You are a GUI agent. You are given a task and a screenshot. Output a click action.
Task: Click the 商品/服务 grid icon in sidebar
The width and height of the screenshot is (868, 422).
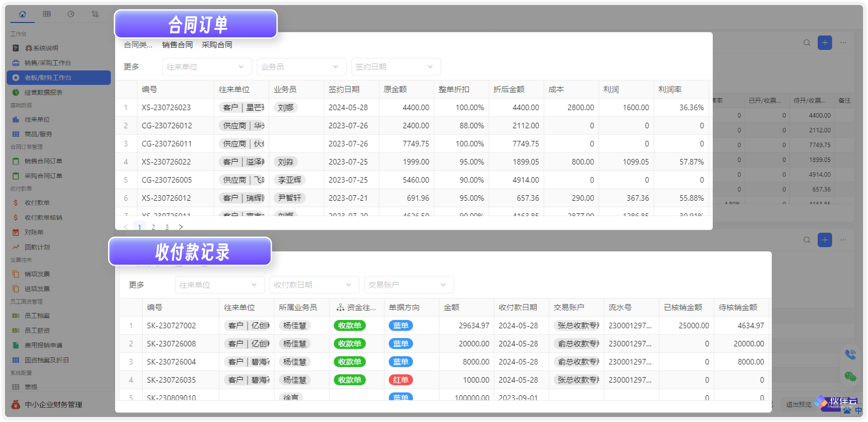pos(16,134)
